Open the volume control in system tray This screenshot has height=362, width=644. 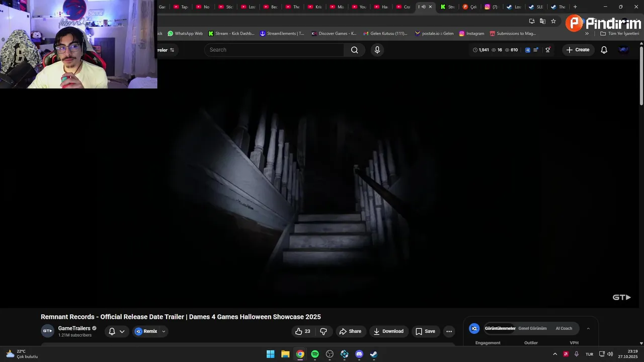610,354
